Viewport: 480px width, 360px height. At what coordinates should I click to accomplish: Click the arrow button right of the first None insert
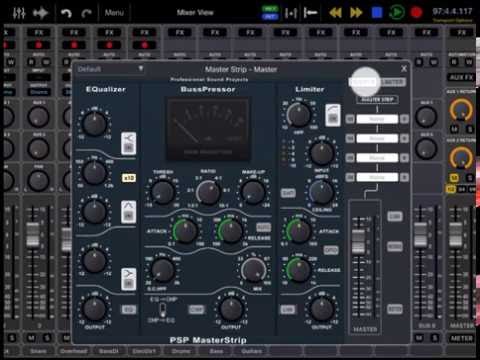tap(404, 119)
